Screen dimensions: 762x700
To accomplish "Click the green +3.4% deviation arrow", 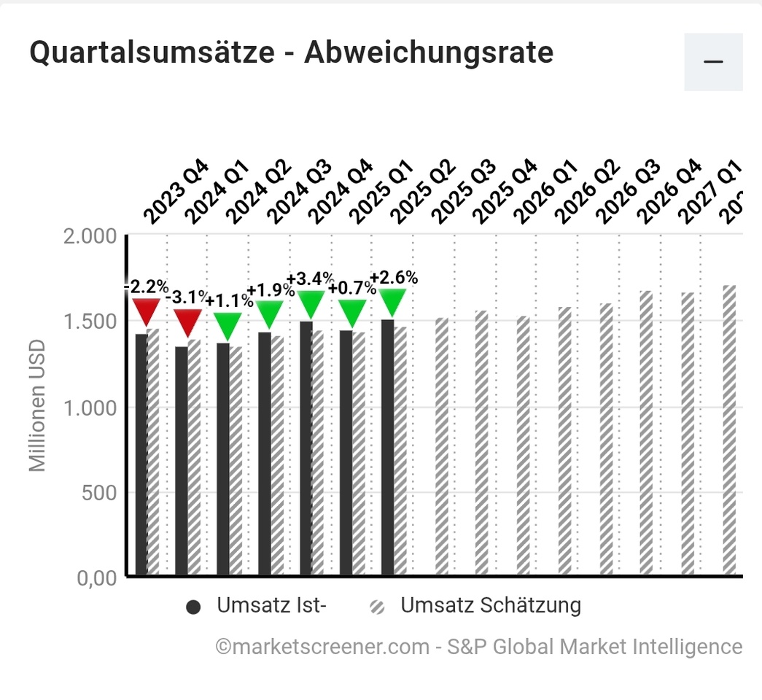I will coord(311,303).
